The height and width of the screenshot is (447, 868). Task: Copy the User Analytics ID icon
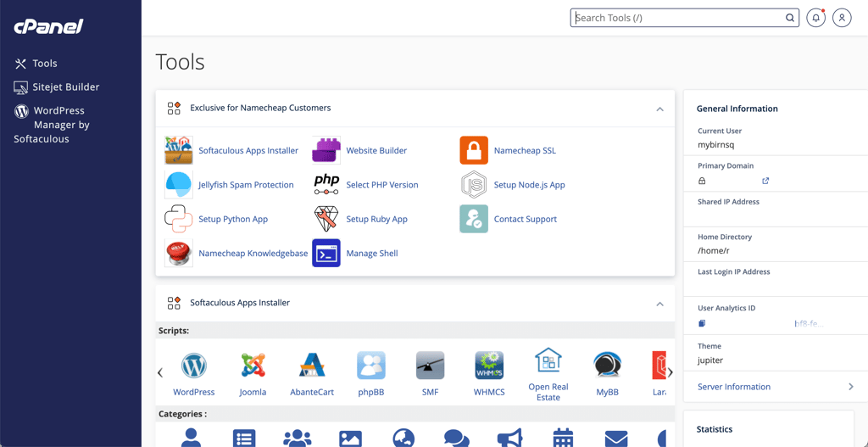coord(701,323)
